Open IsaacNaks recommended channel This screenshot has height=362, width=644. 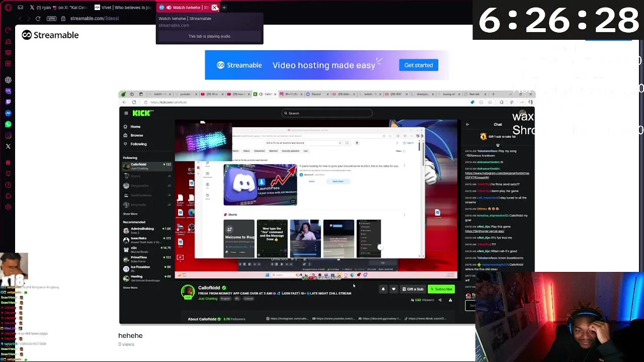(x=147, y=240)
